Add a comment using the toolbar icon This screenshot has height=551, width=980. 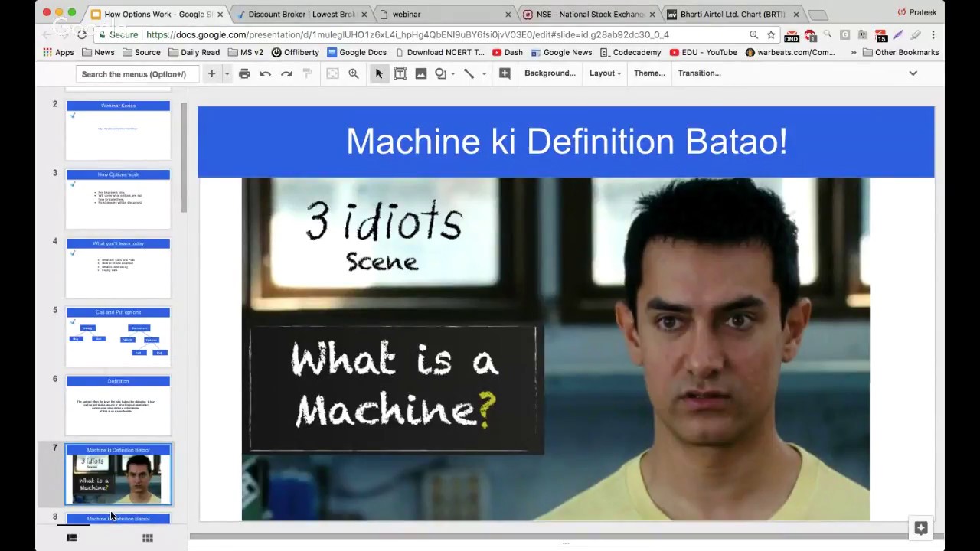505,73
